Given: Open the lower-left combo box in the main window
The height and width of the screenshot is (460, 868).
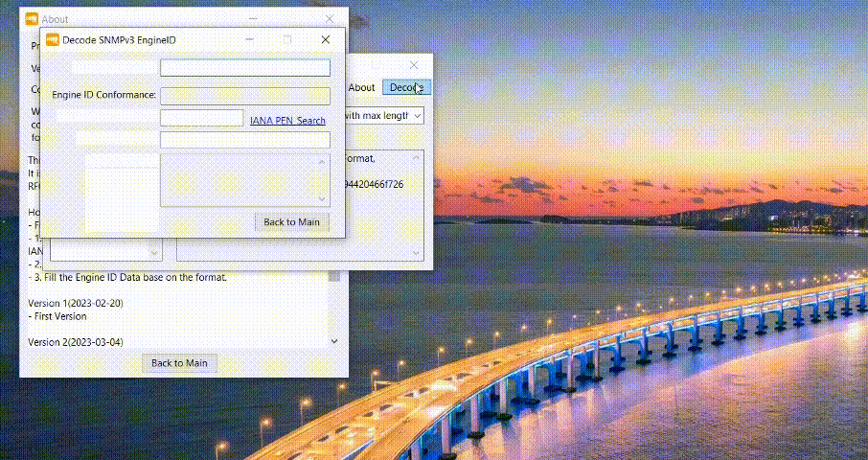Looking at the screenshot, I should (106, 252).
